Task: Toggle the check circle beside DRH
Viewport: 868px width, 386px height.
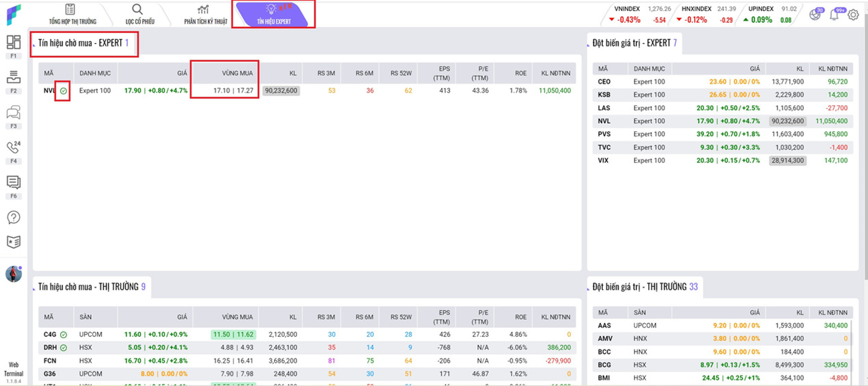Action: pyautogui.click(x=64, y=347)
